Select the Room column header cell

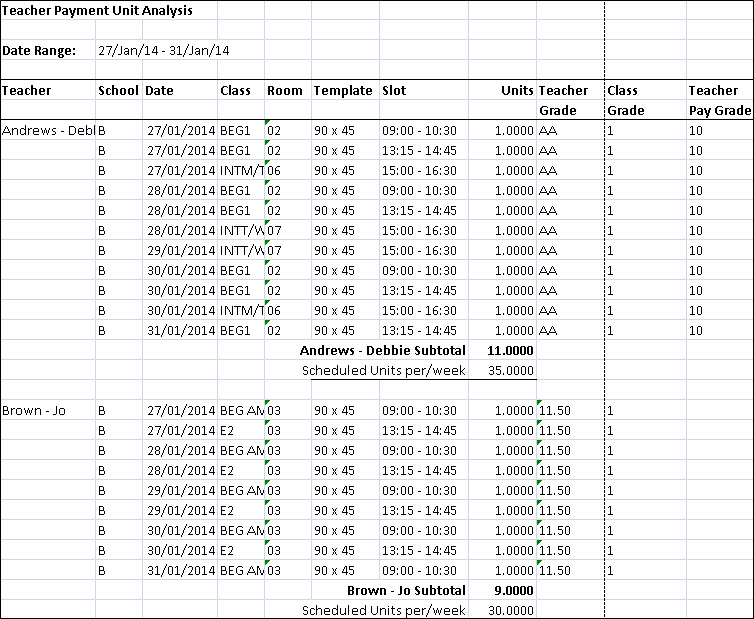285,91
